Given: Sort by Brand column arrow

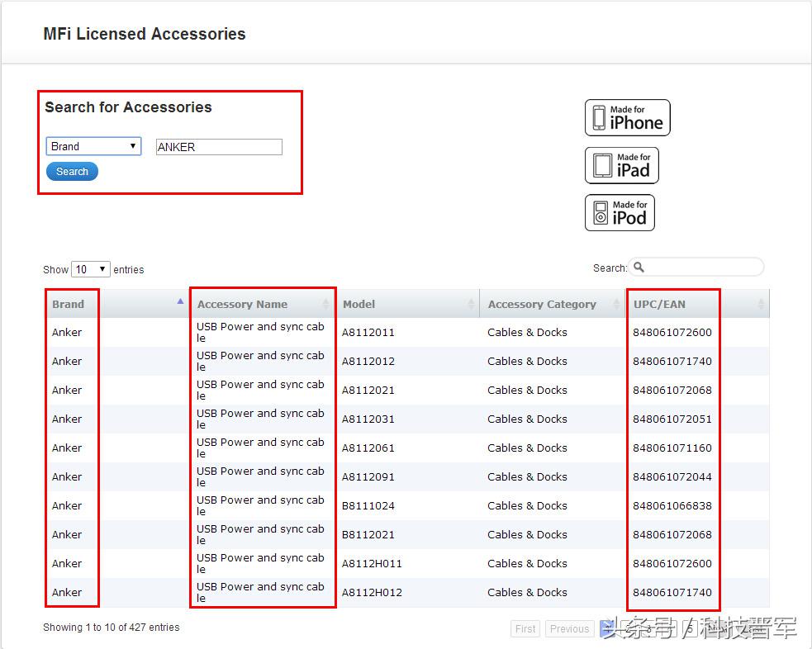Looking at the screenshot, I should (180, 301).
